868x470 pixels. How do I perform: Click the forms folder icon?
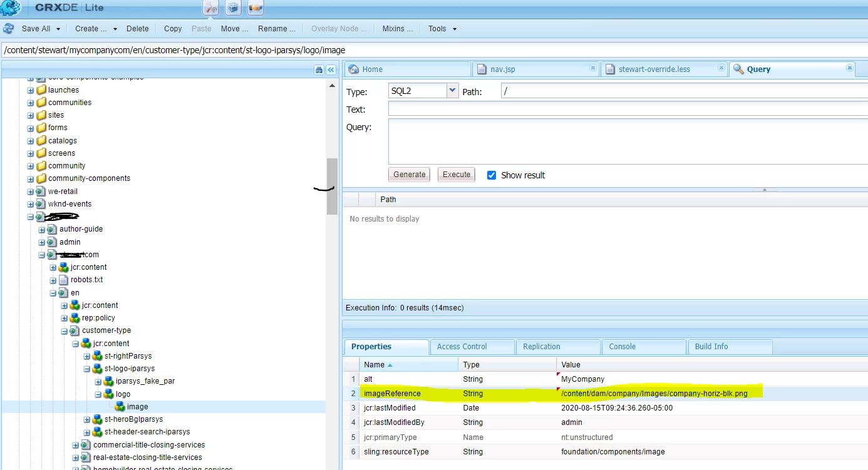click(x=41, y=128)
